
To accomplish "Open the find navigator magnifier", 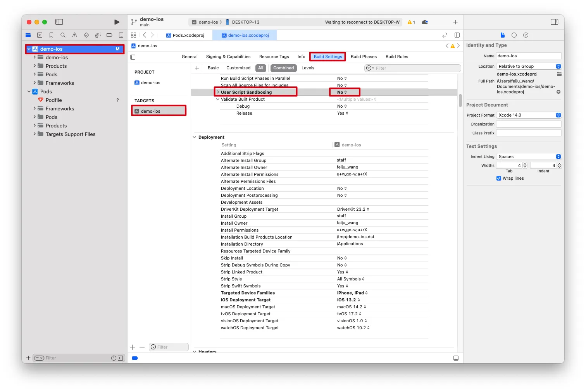I will [x=63, y=35].
